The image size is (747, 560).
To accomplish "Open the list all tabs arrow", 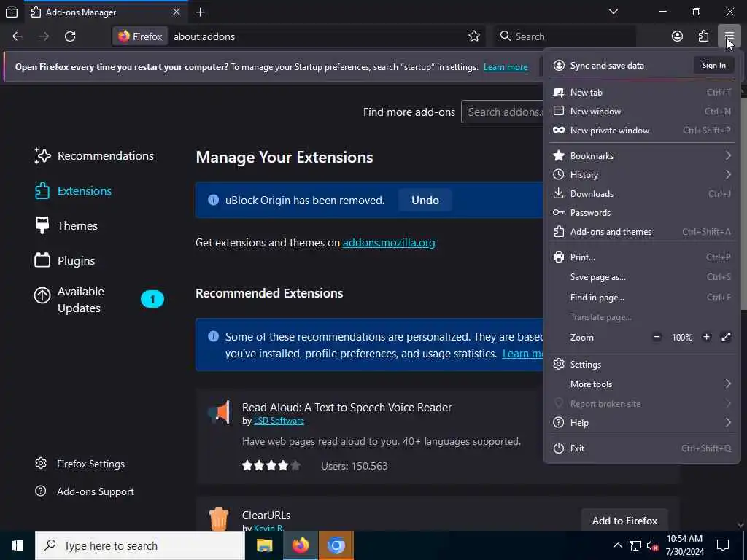I will [x=613, y=12].
